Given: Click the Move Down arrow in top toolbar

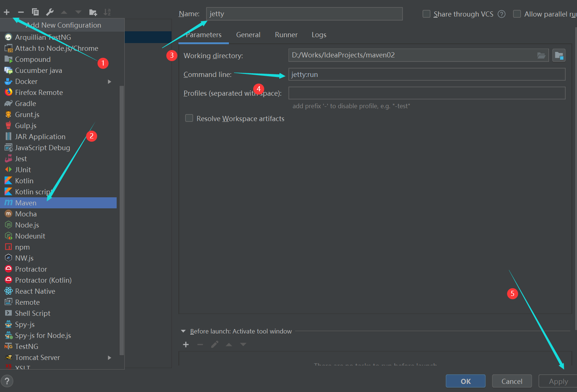Looking at the screenshot, I should [78, 12].
